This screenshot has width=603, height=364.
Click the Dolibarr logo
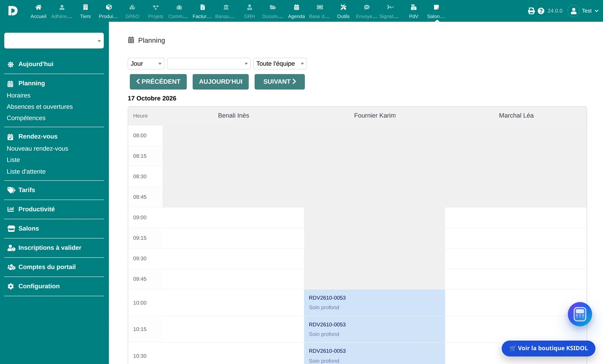(13, 11)
